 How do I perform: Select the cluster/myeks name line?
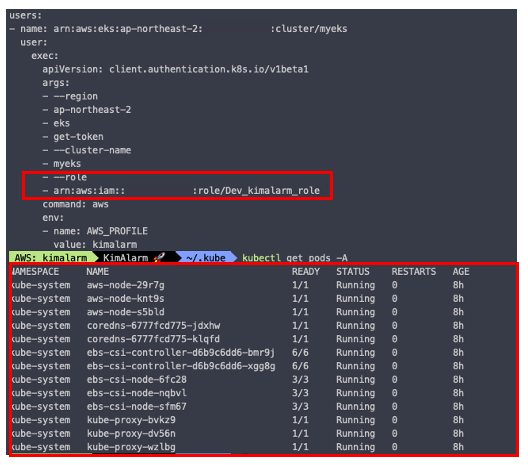pos(178,29)
